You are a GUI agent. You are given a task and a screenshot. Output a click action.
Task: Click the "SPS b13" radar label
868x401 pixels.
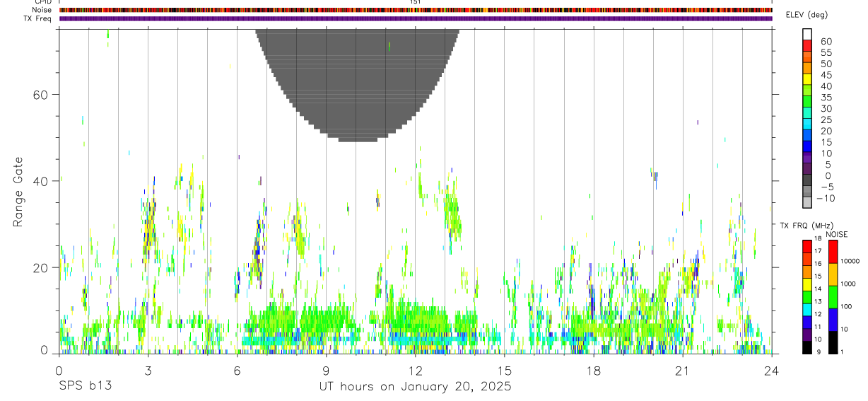pos(84,387)
